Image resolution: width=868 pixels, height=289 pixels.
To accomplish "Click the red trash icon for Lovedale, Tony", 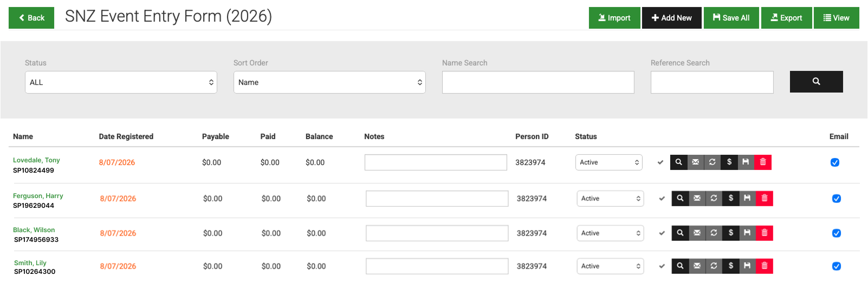I will click(763, 162).
